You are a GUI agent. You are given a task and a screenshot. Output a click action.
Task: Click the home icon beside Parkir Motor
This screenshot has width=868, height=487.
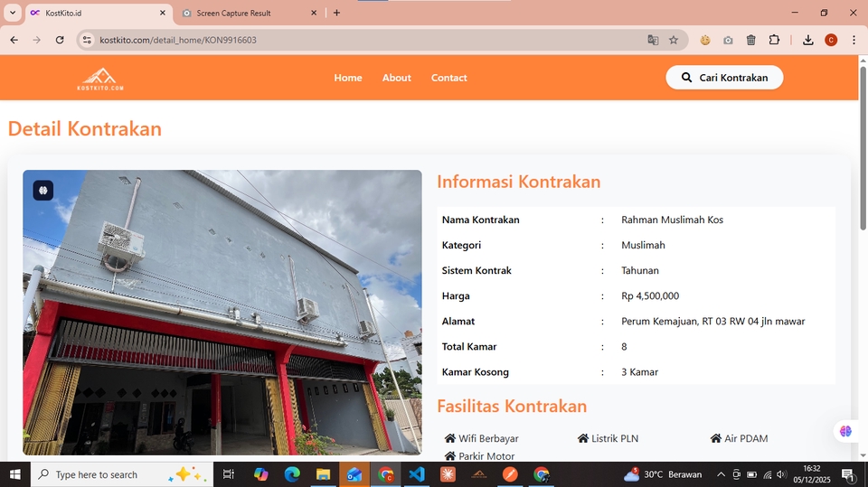click(450, 456)
